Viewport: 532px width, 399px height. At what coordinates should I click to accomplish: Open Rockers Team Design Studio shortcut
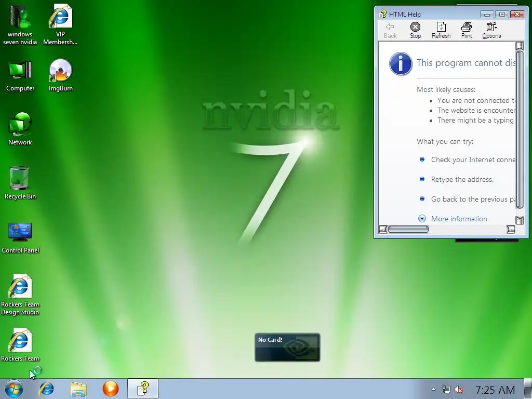(x=20, y=295)
